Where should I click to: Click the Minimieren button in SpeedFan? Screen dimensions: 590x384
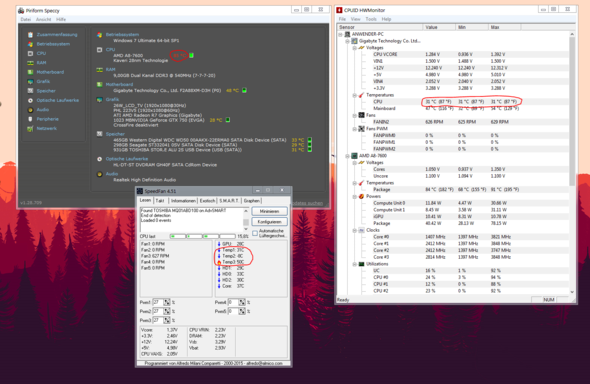click(x=269, y=211)
